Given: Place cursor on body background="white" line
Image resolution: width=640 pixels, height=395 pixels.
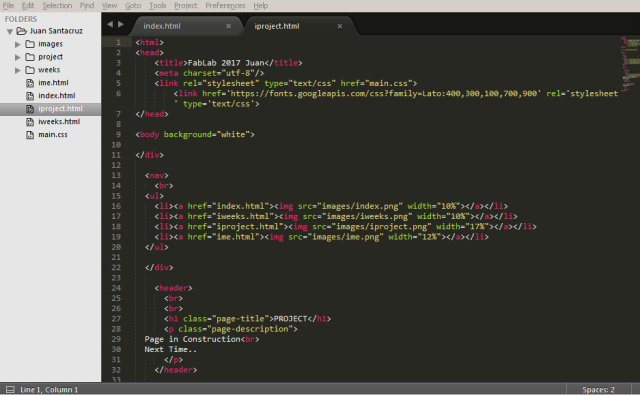Looking at the screenshot, I should pos(195,135).
